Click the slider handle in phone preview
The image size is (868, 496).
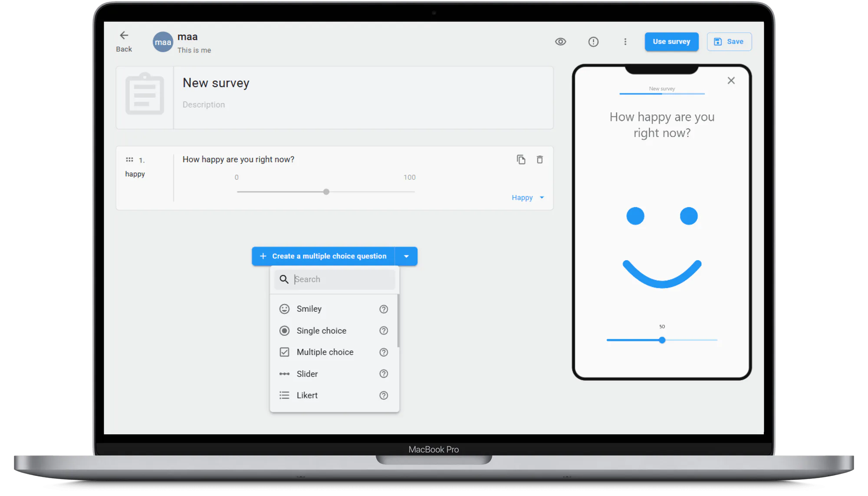[x=662, y=340]
